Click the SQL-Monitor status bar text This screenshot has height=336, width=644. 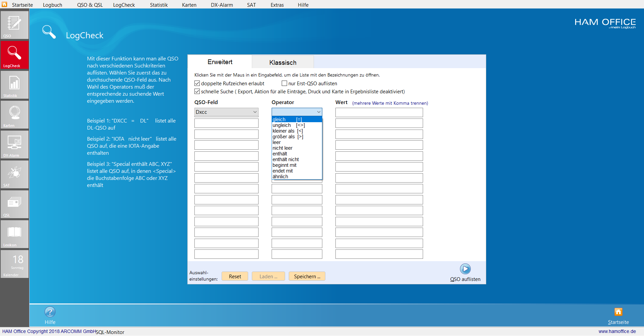pos(110,332)
